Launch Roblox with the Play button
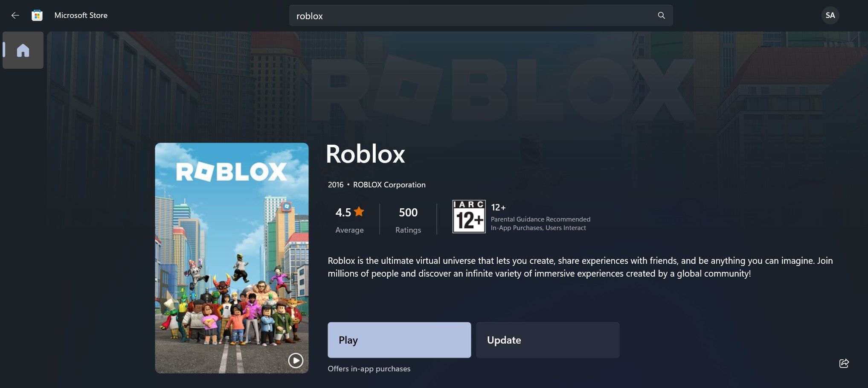This screenshot has height=388, width=868. tap(398, 340)
